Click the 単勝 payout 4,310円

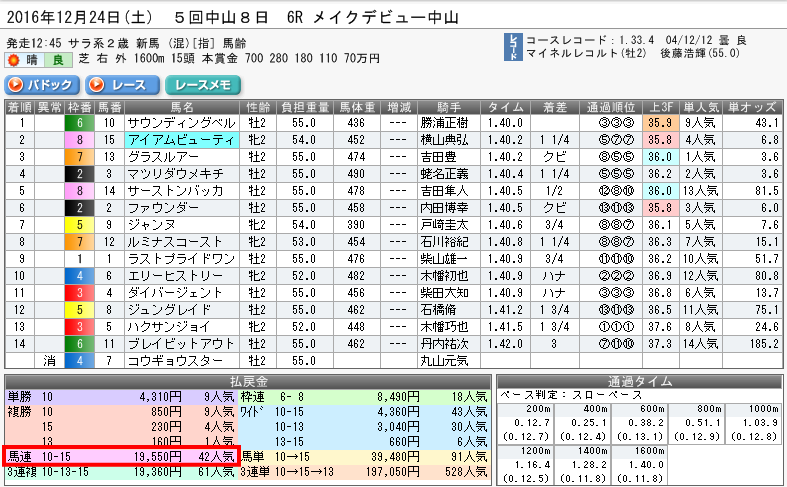click(160, 397)
